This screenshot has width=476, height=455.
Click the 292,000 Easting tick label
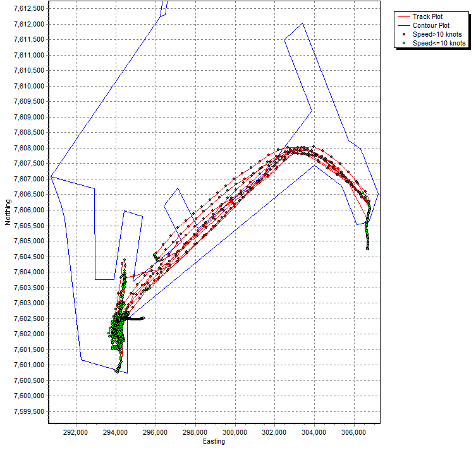(x=76, y=433)
